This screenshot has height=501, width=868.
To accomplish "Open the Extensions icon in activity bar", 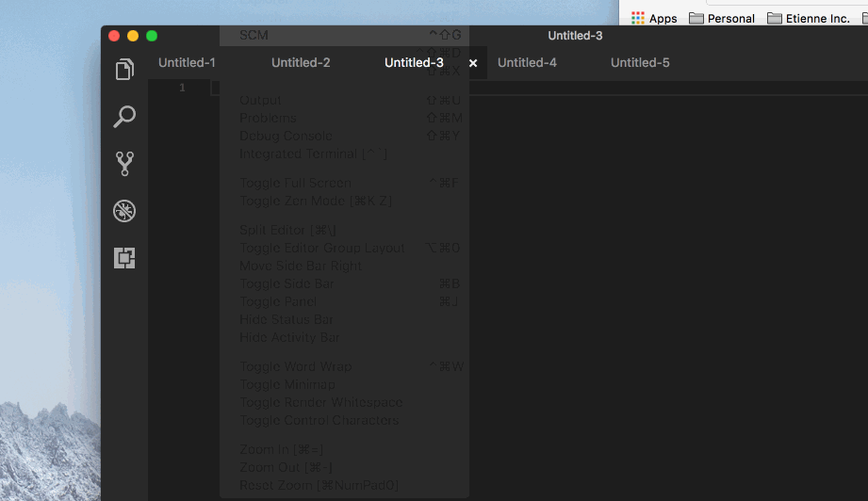I will pos(124,258).
